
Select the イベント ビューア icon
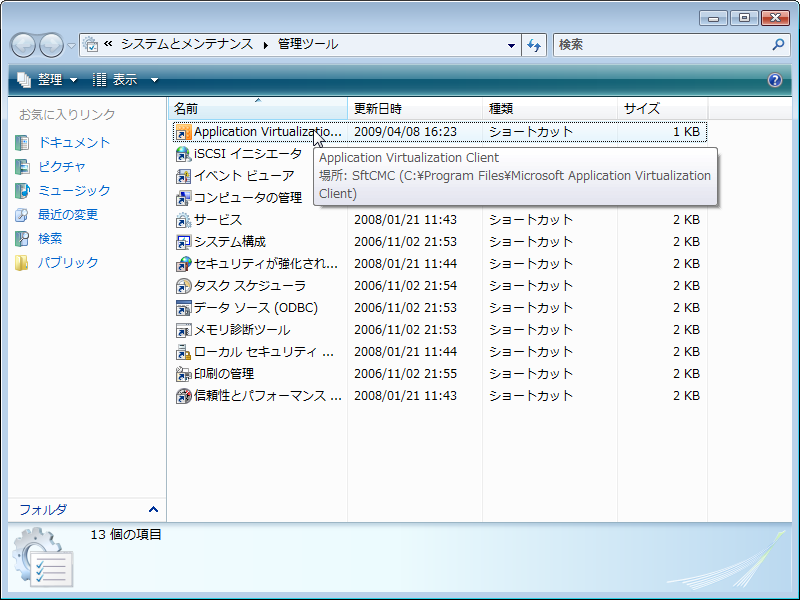[183, 176]
